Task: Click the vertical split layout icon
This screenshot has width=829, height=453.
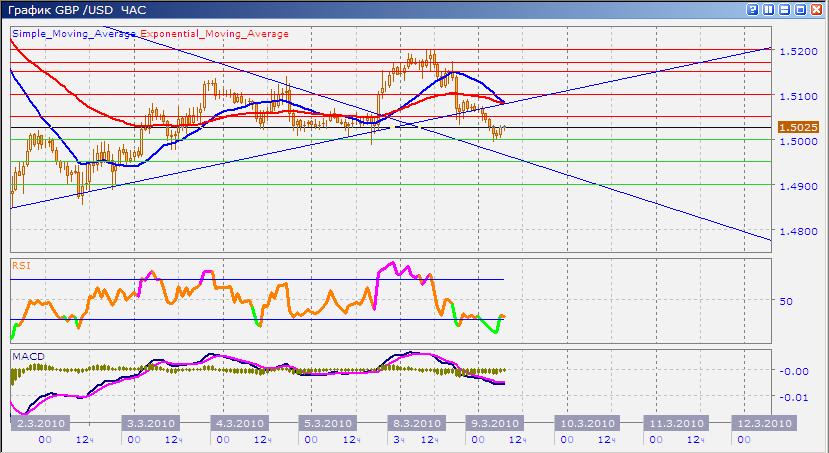Action: pos(768,8)
